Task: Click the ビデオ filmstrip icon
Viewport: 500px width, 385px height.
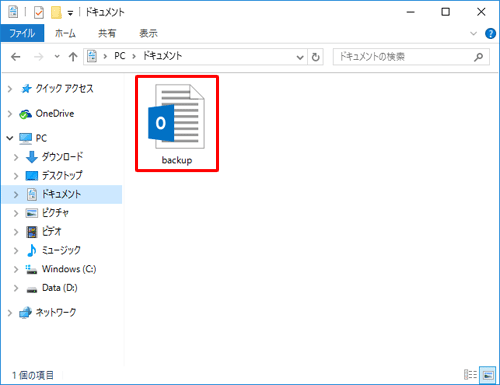Action: click(x=32, y=232)
